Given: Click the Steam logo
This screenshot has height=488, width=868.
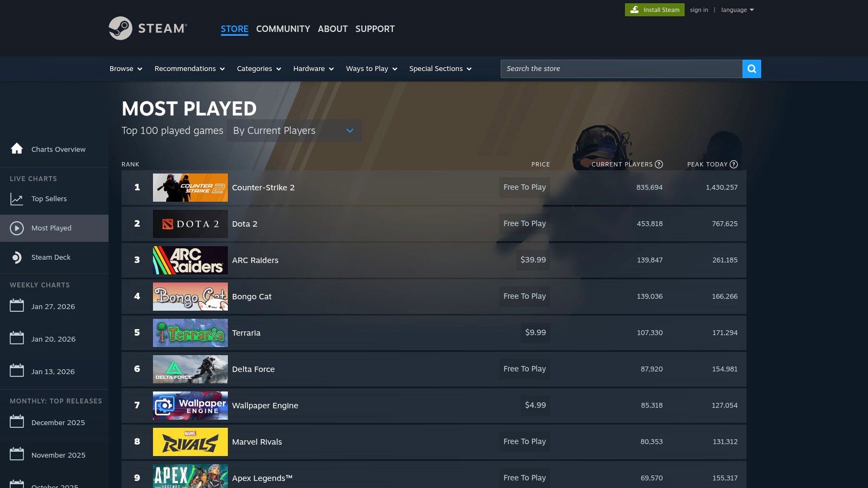Looking at the screenshot, I should point(149,28).
